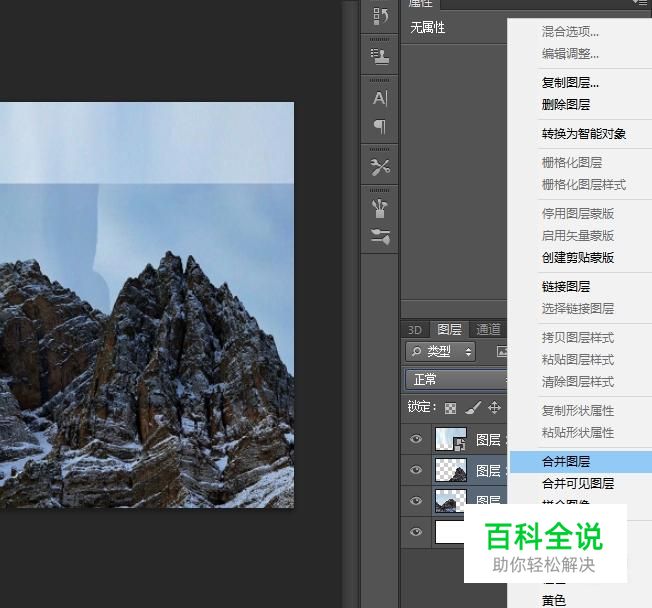652x608 pixels.
Task: Click 转换为智能对象 in the menu
Action: coord(583,134)
